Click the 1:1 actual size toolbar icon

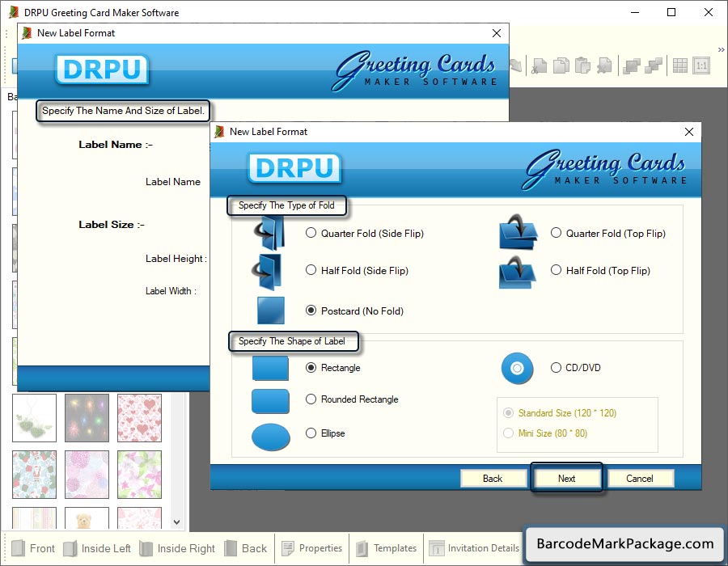701,65
